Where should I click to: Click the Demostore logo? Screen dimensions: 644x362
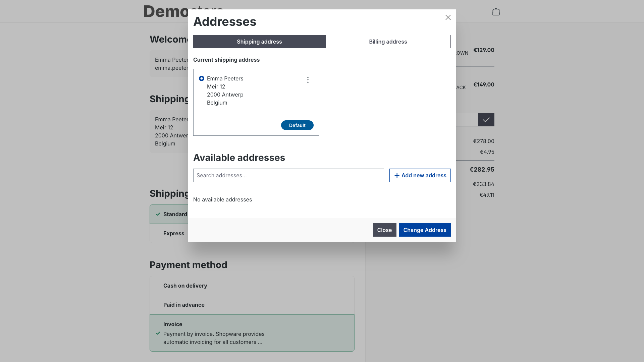click(166, 11)
